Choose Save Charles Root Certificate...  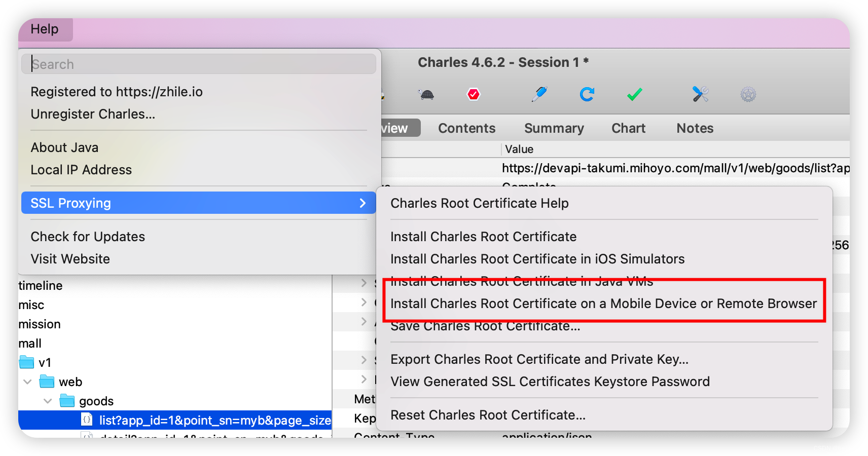click(x=485, y=326)
